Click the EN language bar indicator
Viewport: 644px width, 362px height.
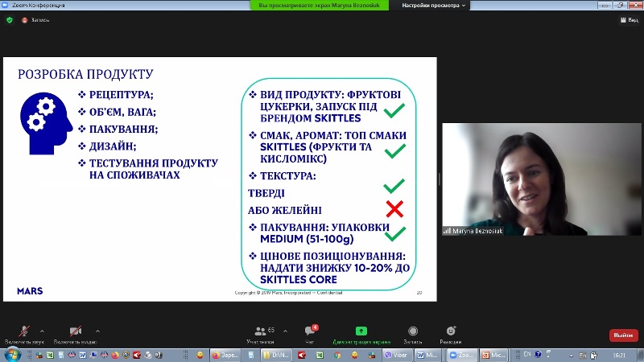coord(527,354)
